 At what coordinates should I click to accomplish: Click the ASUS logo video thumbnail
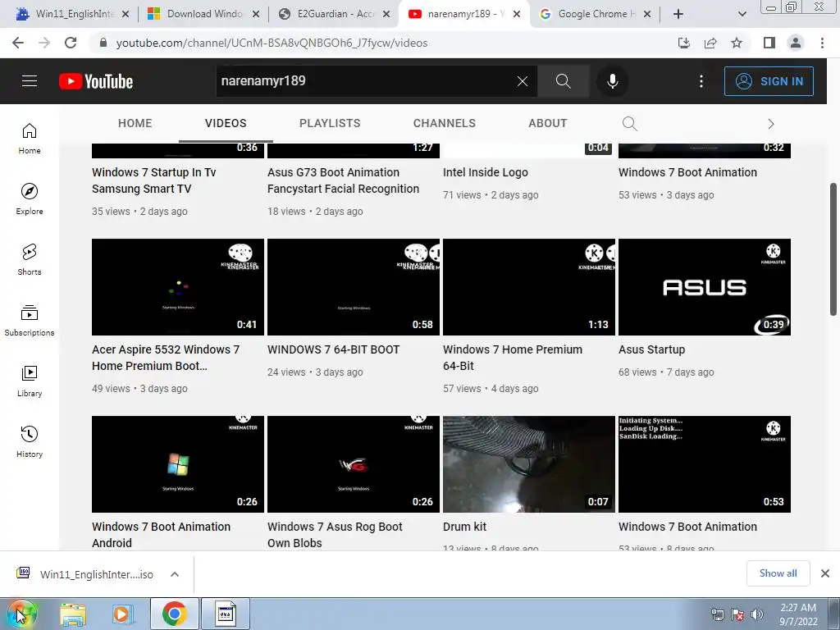tap(705, 287)
